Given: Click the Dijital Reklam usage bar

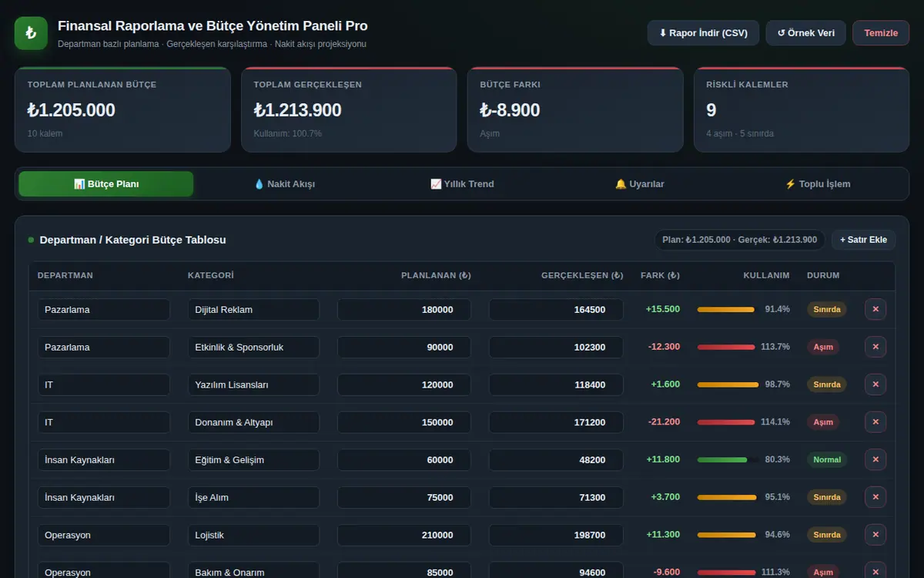Looking at the screenshot, I should coord(728,310).
